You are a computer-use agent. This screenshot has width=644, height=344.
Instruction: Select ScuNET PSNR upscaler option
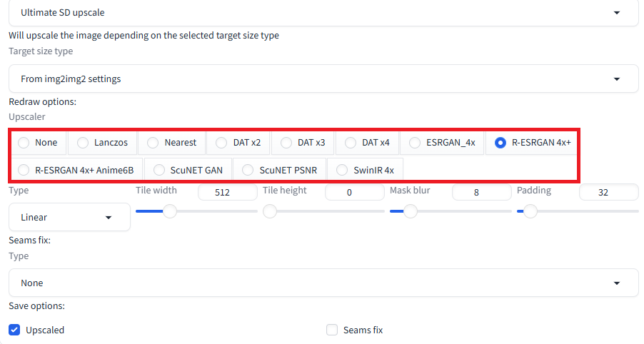[x=248, y=170]
